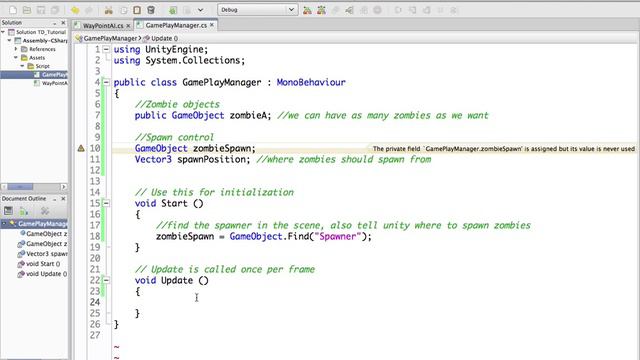Click second icon in Document Outline toolbar

click(x=24, y=211)
